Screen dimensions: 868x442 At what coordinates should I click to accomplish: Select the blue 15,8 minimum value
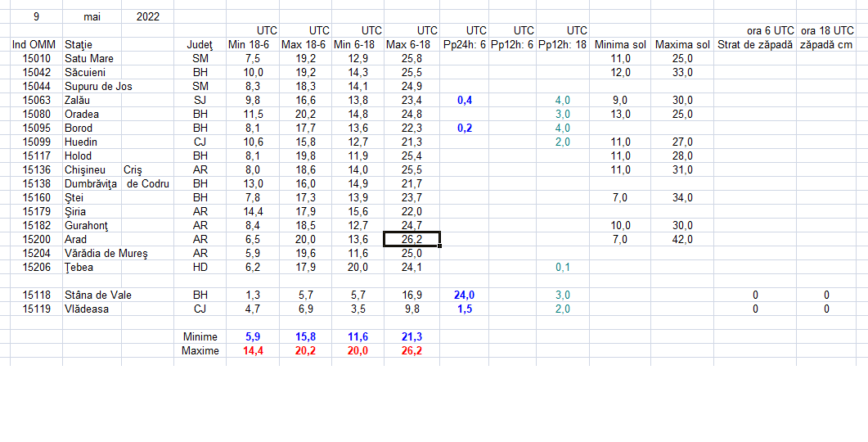[x=305, y=336]
